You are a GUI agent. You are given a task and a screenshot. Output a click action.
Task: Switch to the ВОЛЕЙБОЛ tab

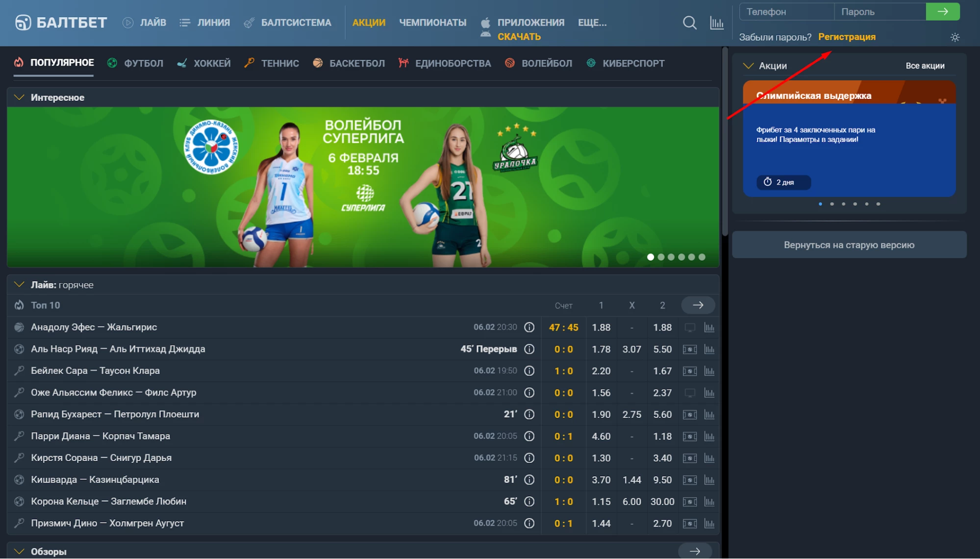coord(538,63)
